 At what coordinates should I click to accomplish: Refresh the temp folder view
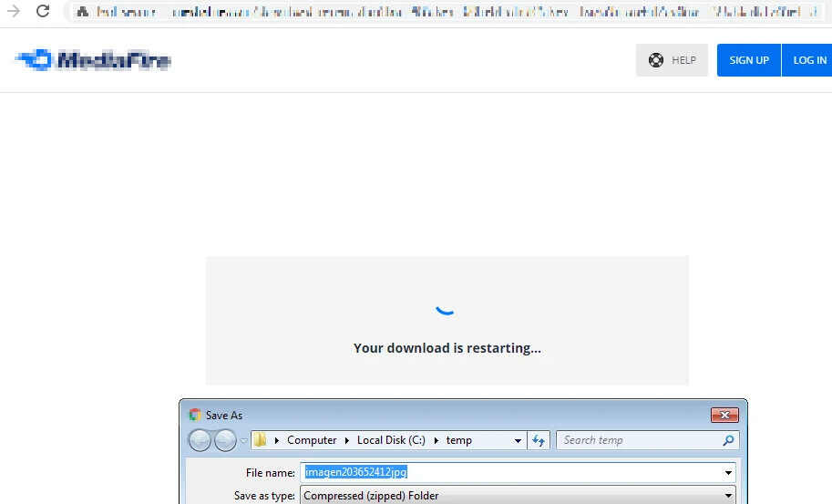[539, 440]
